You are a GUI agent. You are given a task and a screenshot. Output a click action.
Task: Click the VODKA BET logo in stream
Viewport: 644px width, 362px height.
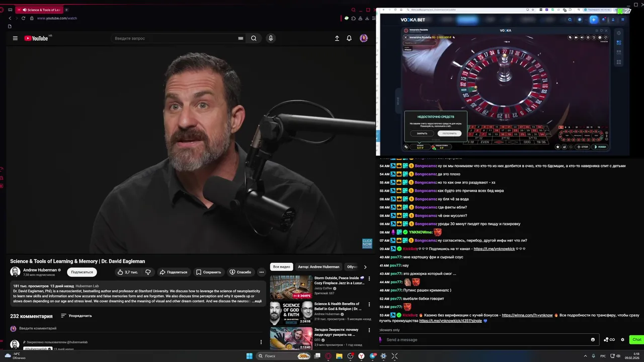413,20
